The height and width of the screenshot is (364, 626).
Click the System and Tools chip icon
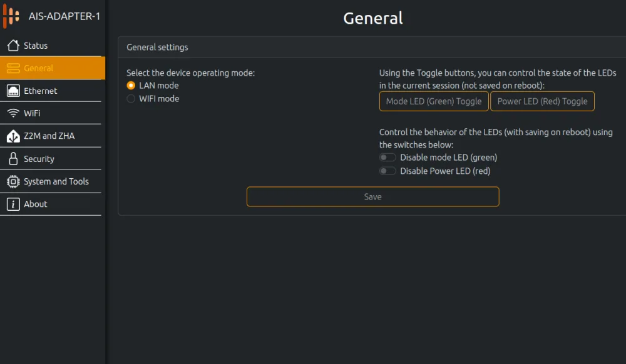[13, 181]
